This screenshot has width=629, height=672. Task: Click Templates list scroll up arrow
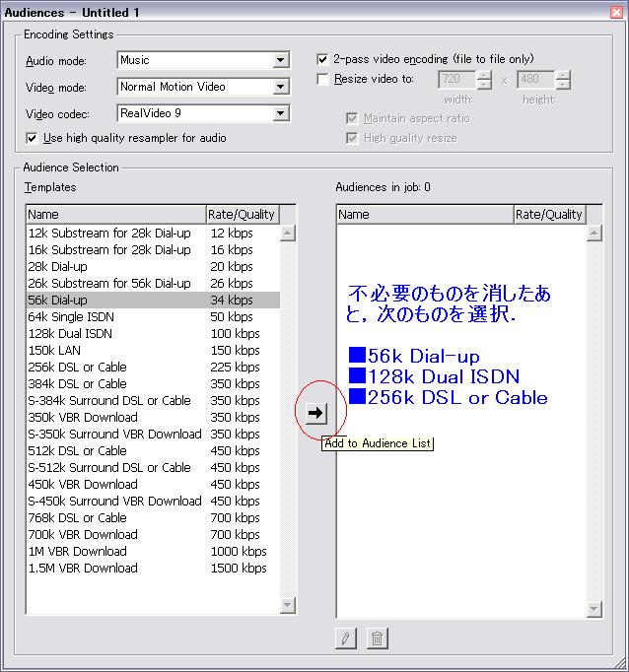click(288, 234)
